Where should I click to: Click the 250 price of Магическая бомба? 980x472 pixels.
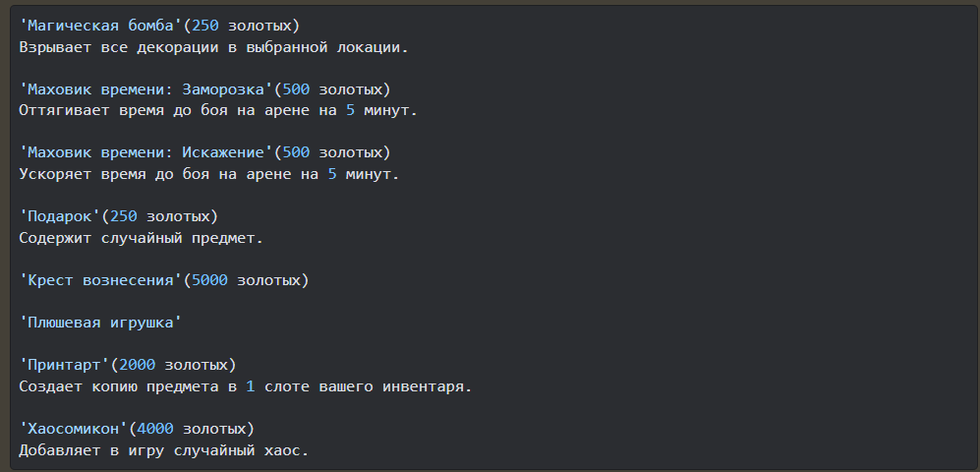pos(210,25)
